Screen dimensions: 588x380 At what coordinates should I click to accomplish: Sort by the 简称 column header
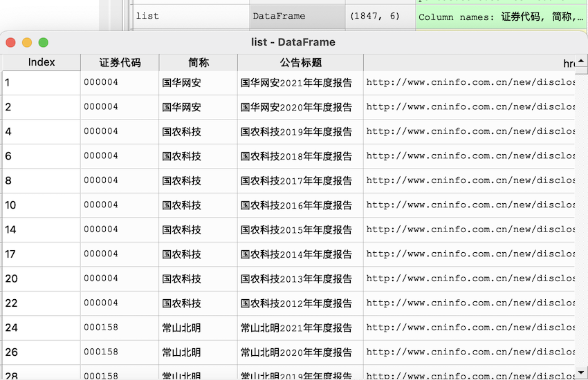coord(199,62)
